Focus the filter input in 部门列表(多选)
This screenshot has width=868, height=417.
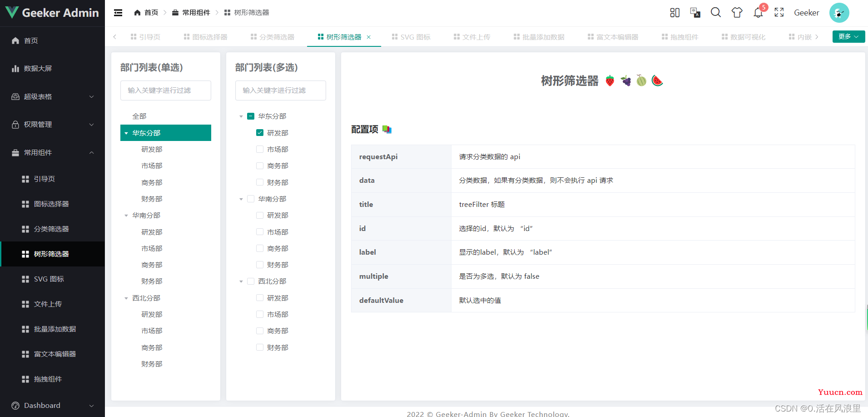pos(281,90)
